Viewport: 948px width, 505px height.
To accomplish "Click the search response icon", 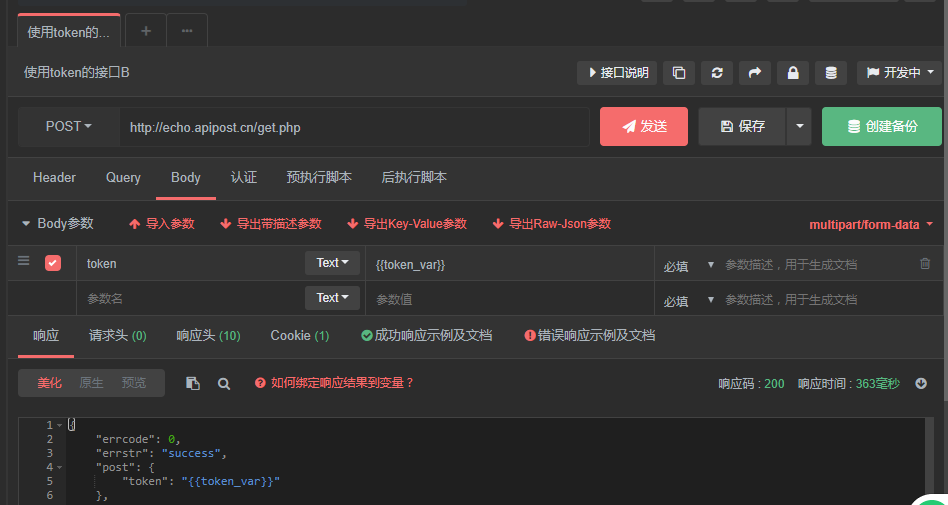I will [x=224, y=383].
